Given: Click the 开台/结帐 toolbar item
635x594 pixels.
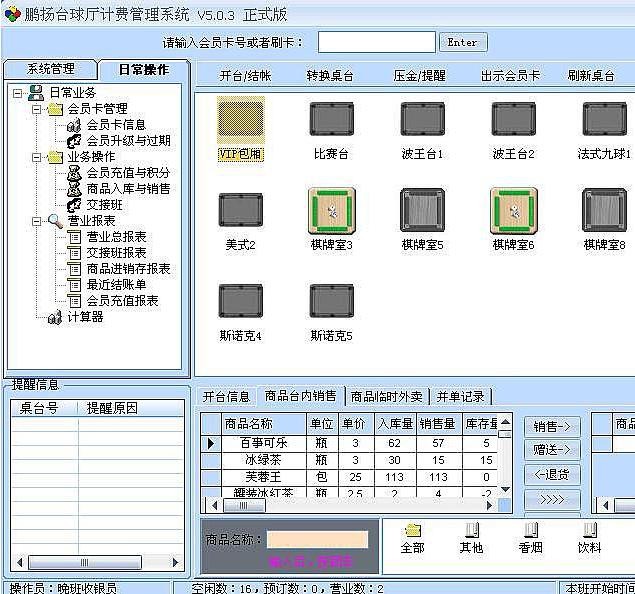Looking at the screenshot, I should [245, 76].
